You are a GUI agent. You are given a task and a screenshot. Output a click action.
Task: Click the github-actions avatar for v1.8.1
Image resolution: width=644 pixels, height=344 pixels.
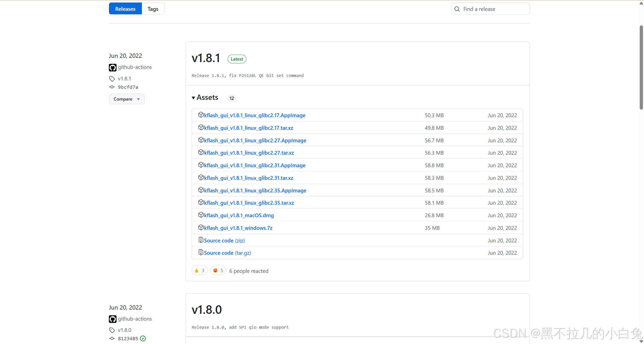click(112, 67)
